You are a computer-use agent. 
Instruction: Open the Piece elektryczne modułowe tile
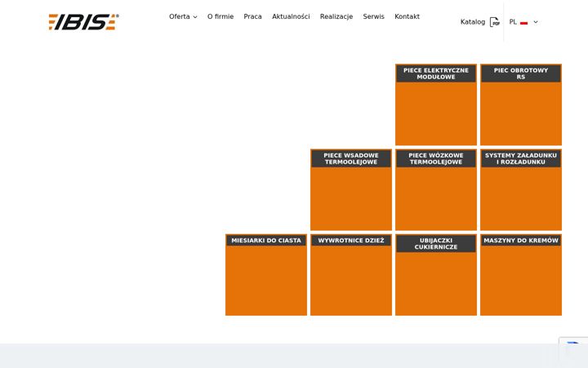point(436,105)
